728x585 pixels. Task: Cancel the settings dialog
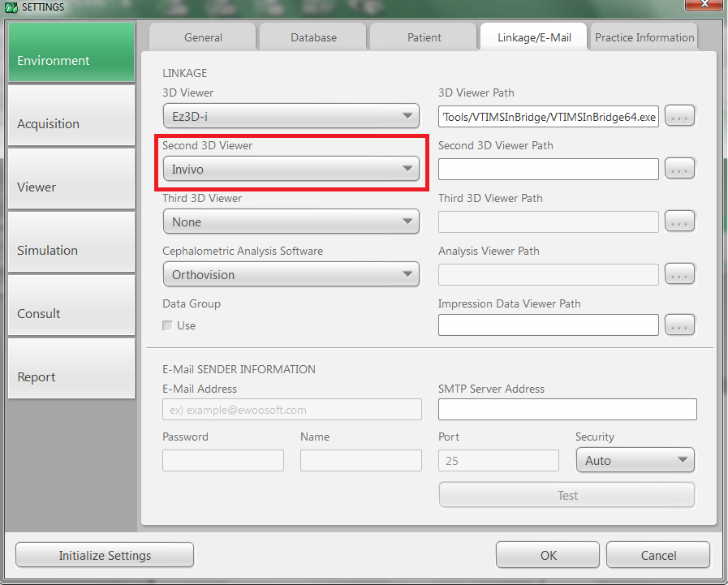pos(658,555)
